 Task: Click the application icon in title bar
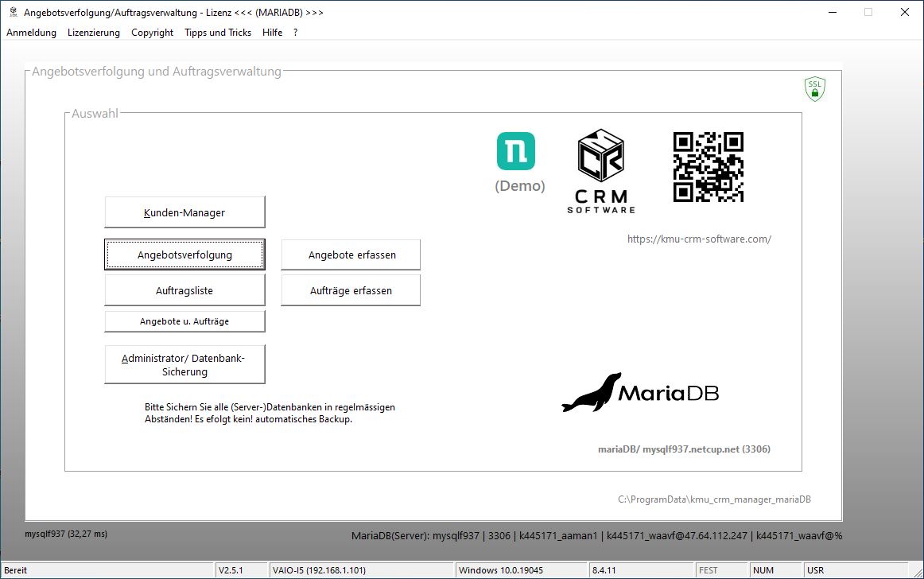13,12
